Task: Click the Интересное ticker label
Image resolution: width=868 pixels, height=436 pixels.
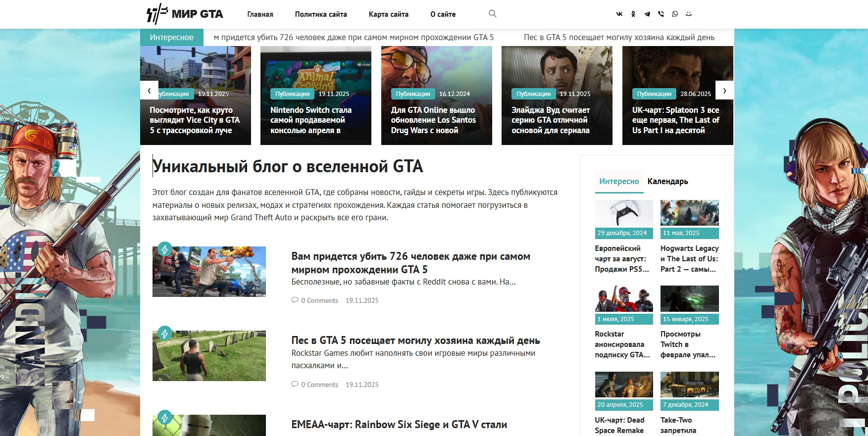Action: (172, 37)
